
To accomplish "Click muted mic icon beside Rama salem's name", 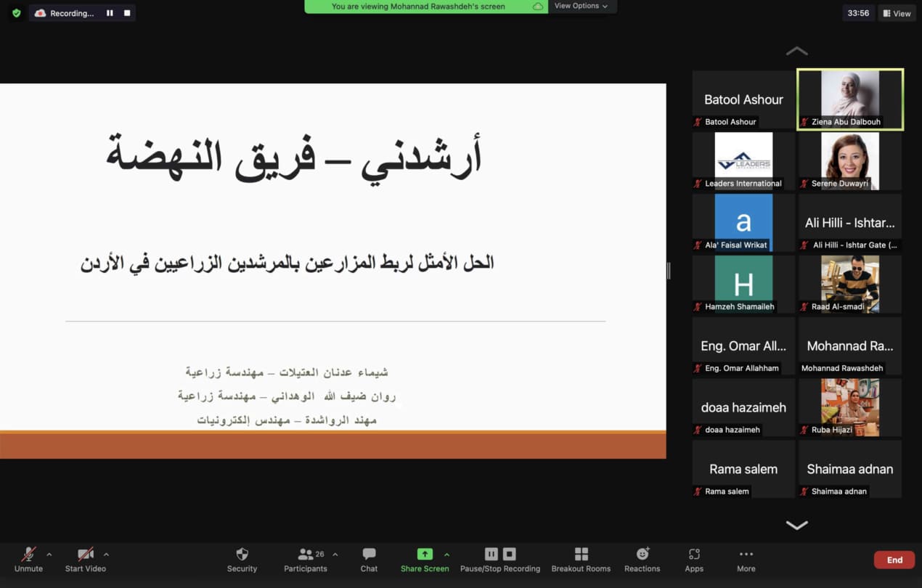I will click(698, 491).
